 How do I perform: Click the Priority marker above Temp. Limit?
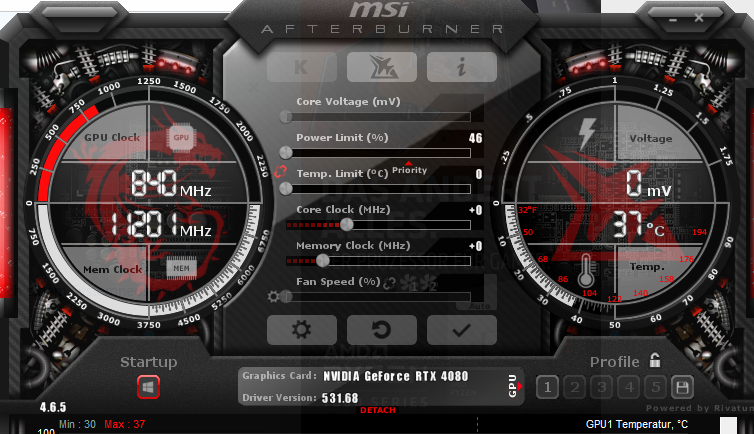click(x=409, y=168)
